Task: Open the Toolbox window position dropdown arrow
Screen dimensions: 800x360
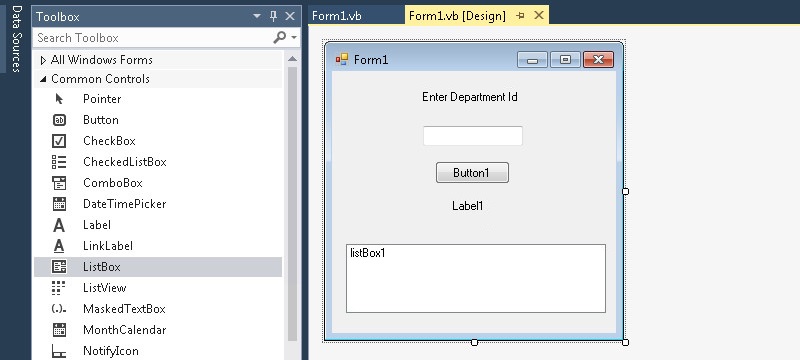Action: (x=257, y=17)
